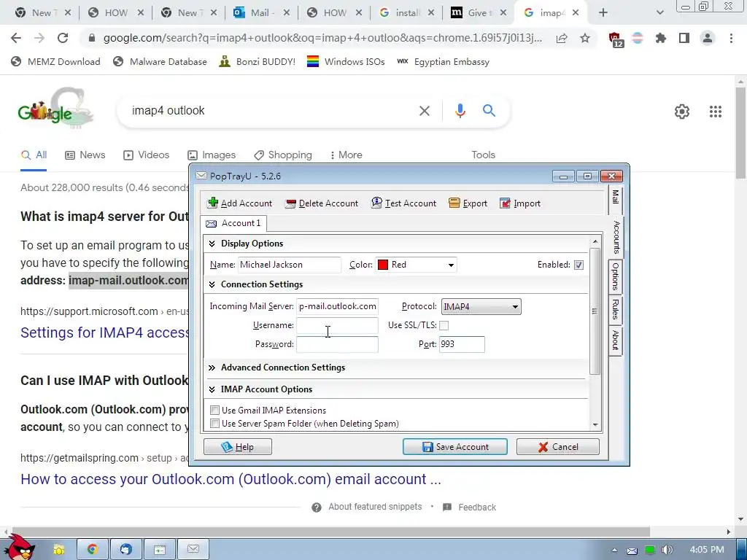Open the Account 1 tab

(x=234, y=223)
